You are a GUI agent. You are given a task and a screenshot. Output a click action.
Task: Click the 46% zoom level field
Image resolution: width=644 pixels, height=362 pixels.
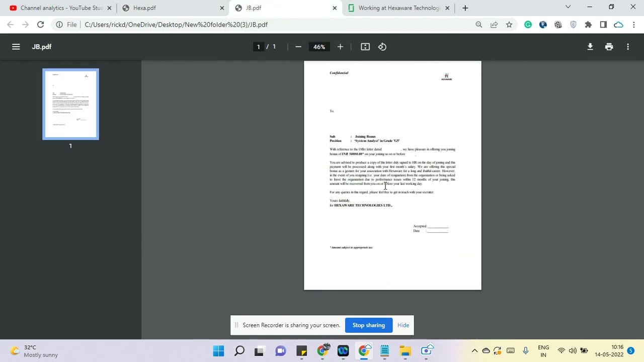319,47
